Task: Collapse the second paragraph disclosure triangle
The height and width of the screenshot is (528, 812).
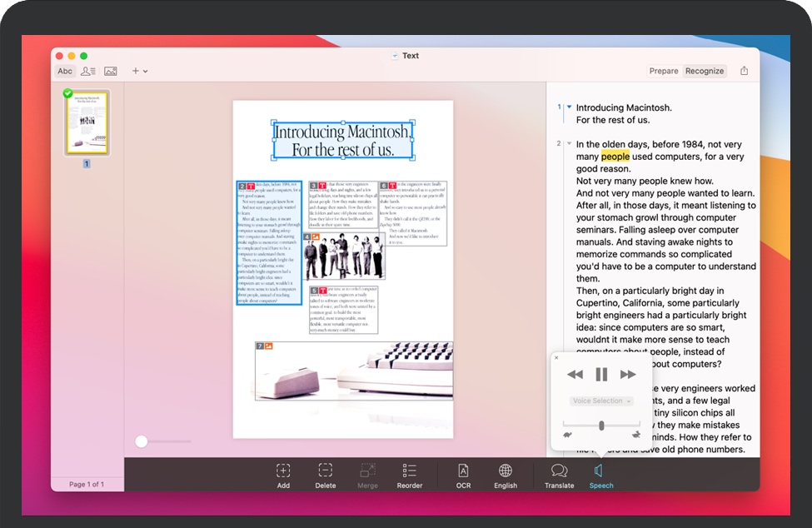Action: (567, 143)
